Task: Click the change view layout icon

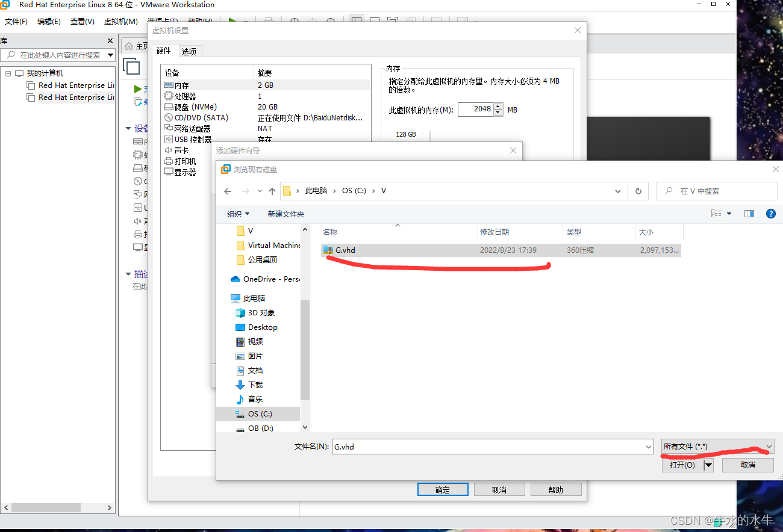Action: click(716, 214)
